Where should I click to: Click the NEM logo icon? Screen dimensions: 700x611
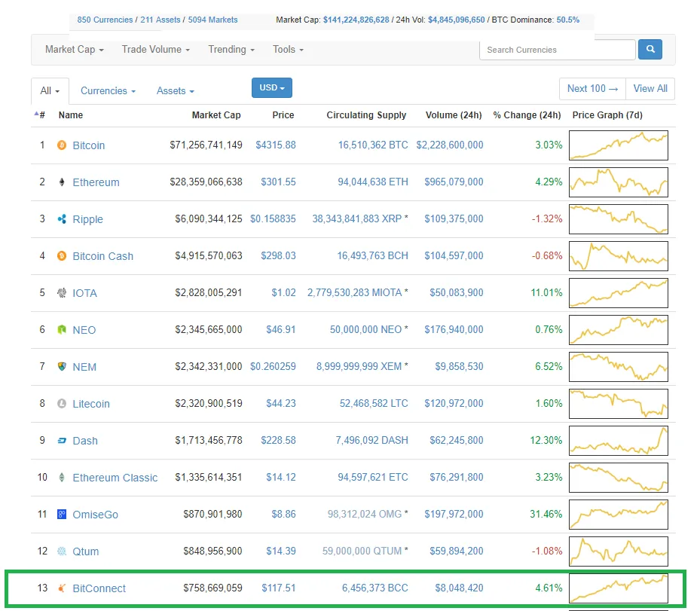point(62,367)
